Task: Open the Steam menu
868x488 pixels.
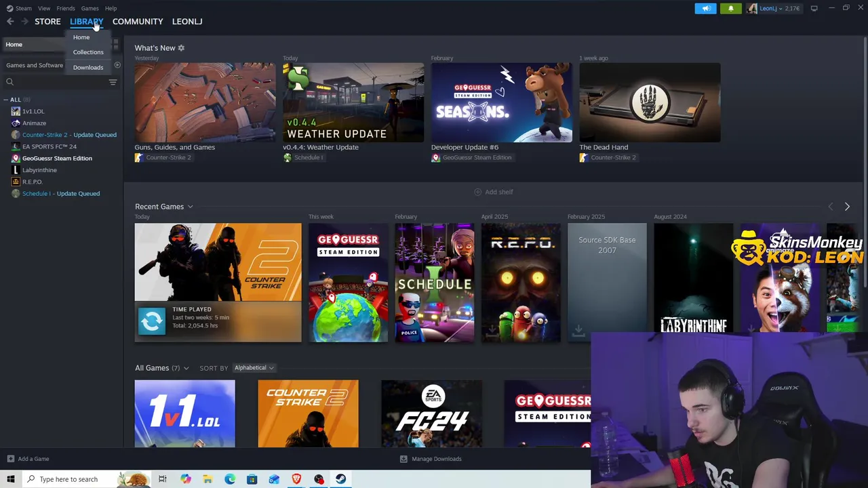Action: click(x=24, y=8)
